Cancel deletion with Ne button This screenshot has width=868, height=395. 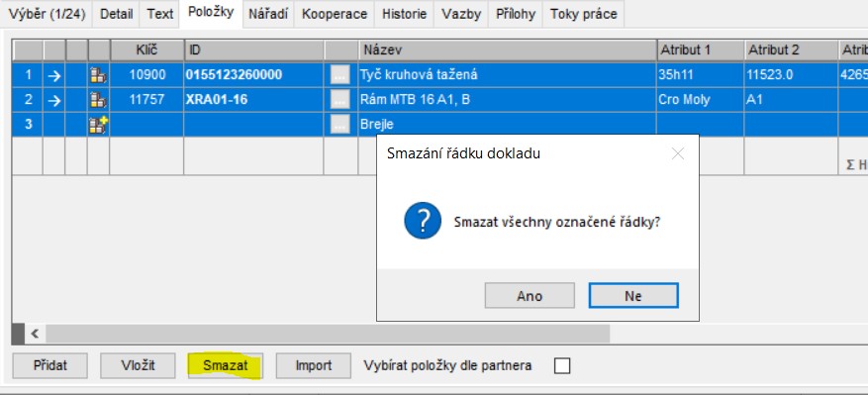[x=633, y=296]
